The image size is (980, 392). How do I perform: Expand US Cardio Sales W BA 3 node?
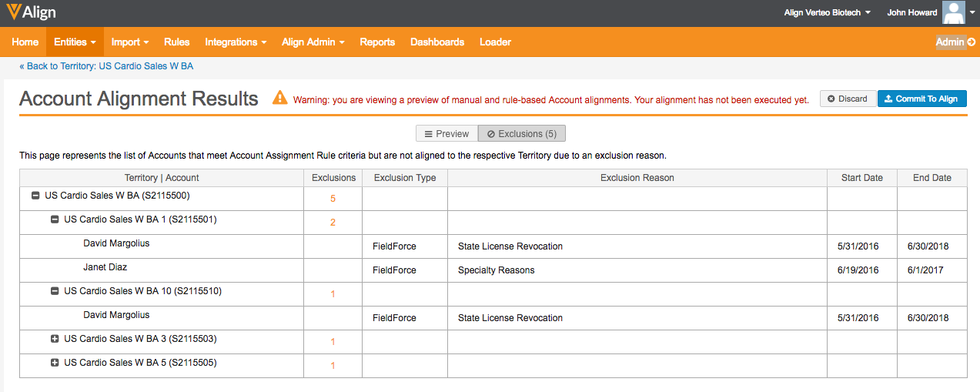tap(55, 339)
